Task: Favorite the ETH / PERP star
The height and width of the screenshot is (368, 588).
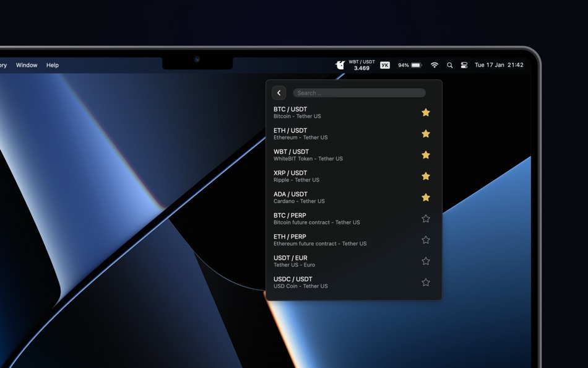Action: click(x=426, y=240)
